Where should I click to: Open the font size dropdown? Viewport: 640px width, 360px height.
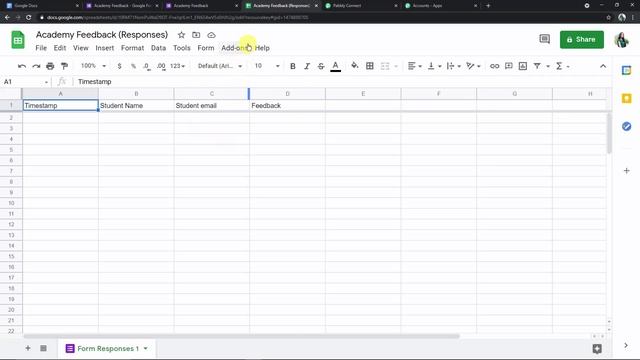267,66
